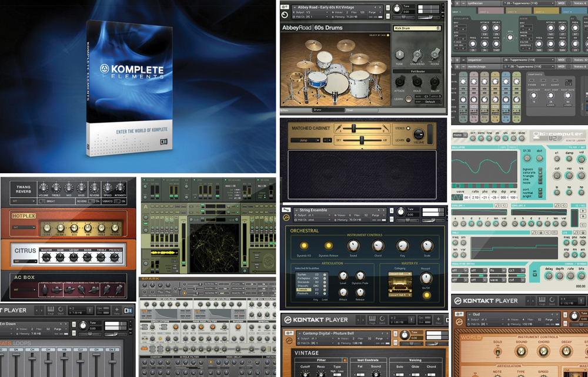Open Quick load in the Oud Kontakt Player
Screen dimensions: 588x377
552,301
